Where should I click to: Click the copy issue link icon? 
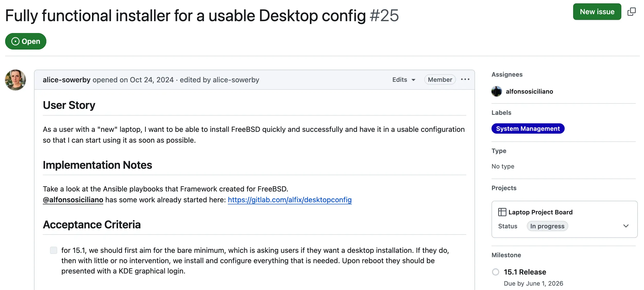[x=631, y=12]
